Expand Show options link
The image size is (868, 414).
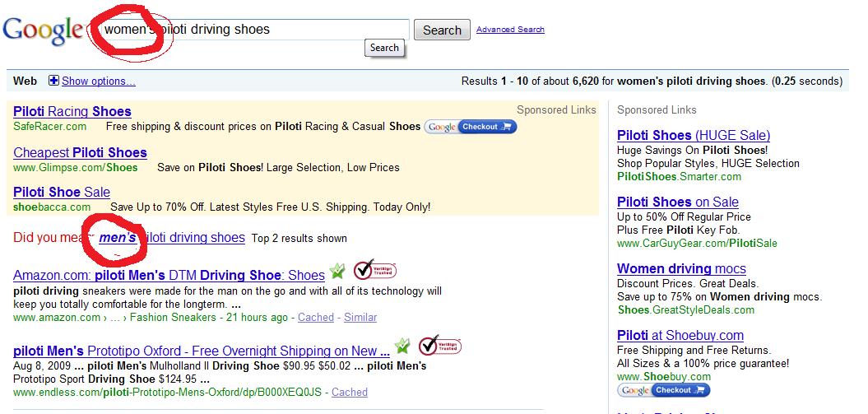99,81
